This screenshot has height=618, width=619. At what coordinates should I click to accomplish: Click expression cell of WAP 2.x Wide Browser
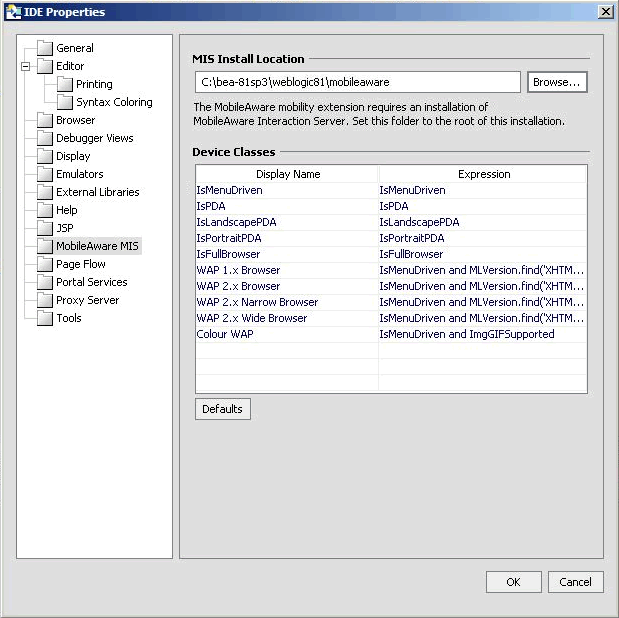[483, 318]
